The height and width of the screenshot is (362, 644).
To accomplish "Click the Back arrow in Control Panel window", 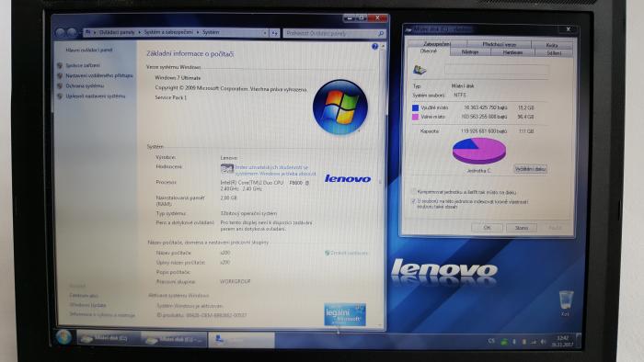I will pyautogui.click(x=61, y=33).
